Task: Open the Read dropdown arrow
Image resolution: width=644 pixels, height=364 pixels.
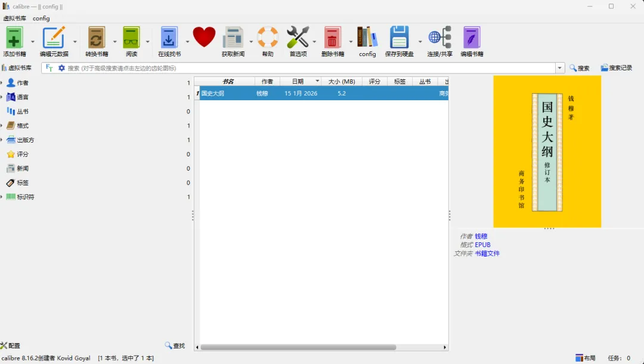Action: (x=147, y=42)
